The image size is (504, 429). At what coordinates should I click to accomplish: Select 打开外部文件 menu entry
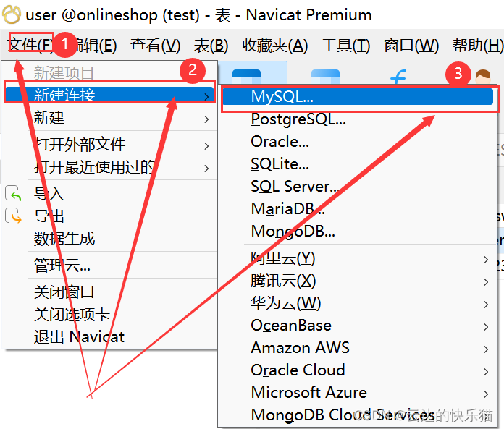pyautogui.click(x=109, y=145)
